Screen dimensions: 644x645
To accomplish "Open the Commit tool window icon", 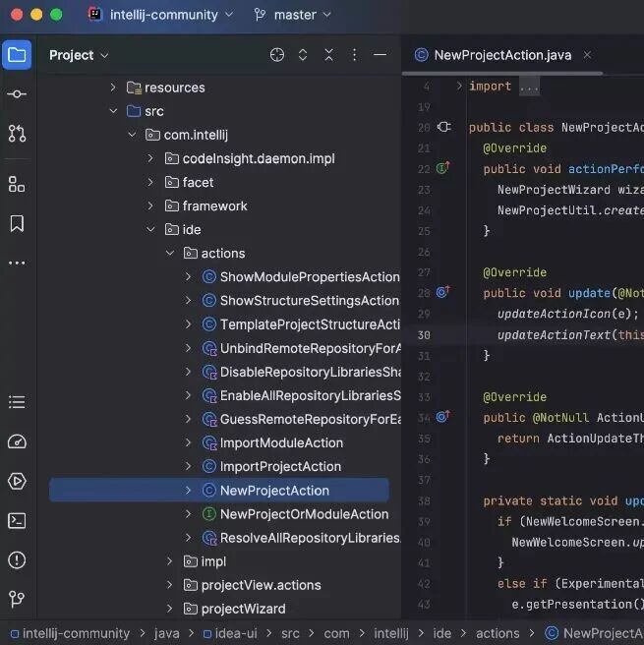I will point(17,94).
